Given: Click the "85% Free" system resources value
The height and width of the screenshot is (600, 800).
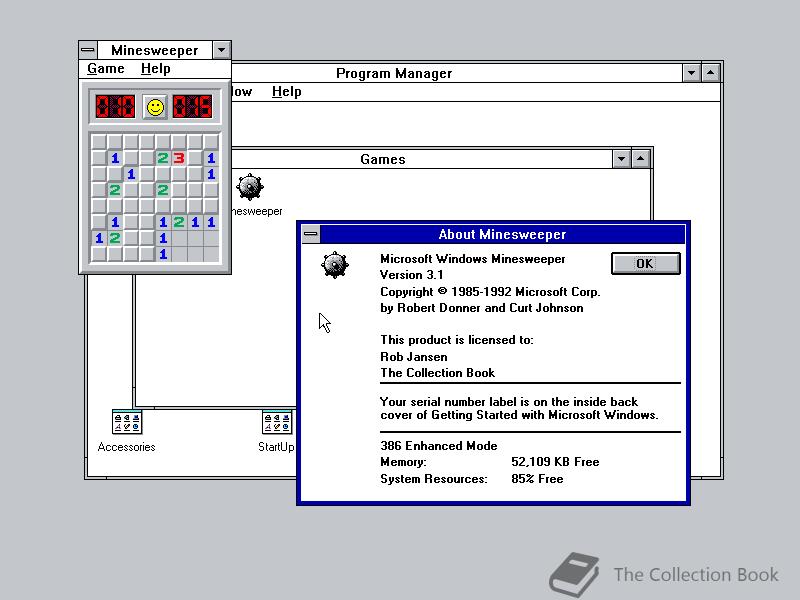Looking at the screenshot, I should 537,479.
